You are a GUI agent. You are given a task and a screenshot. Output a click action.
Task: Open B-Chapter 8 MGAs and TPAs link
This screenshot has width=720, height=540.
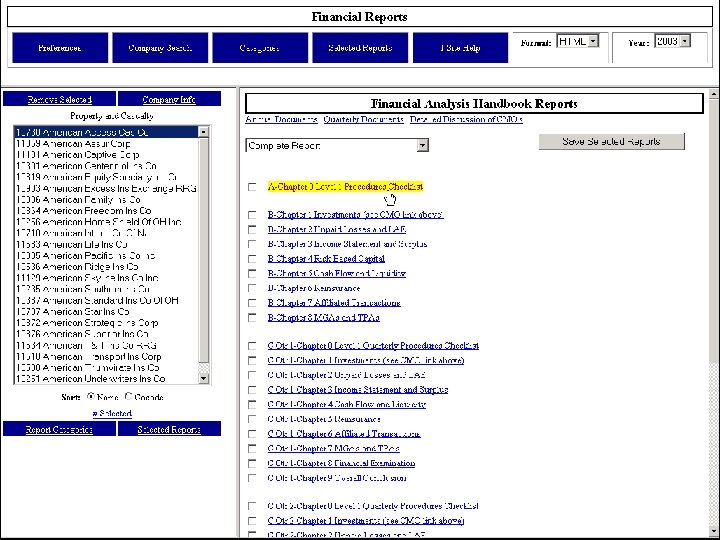point(323,317)
